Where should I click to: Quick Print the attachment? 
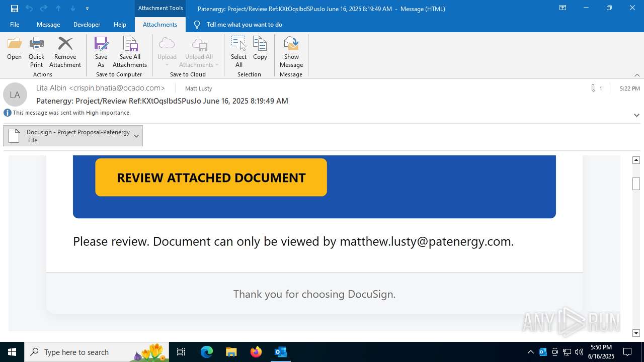point(36,52)
